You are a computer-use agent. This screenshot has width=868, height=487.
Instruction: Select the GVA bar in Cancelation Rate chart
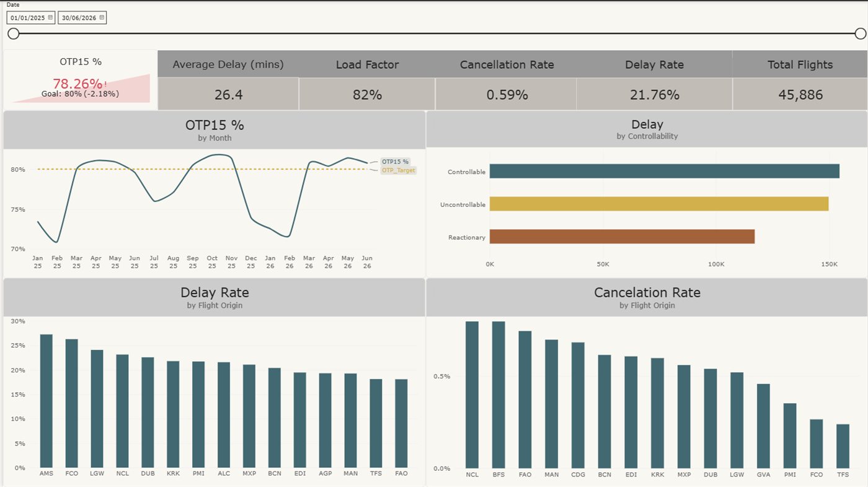pos(763,426)
